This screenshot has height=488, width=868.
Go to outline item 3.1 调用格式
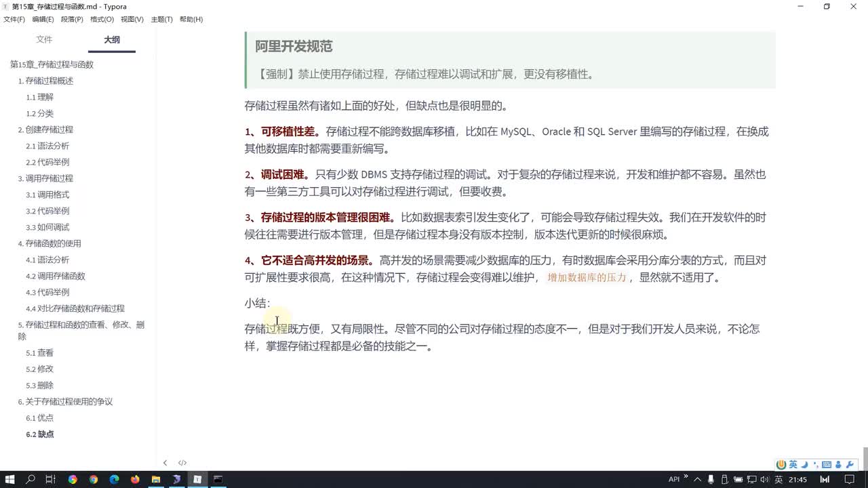pos(47,195)
